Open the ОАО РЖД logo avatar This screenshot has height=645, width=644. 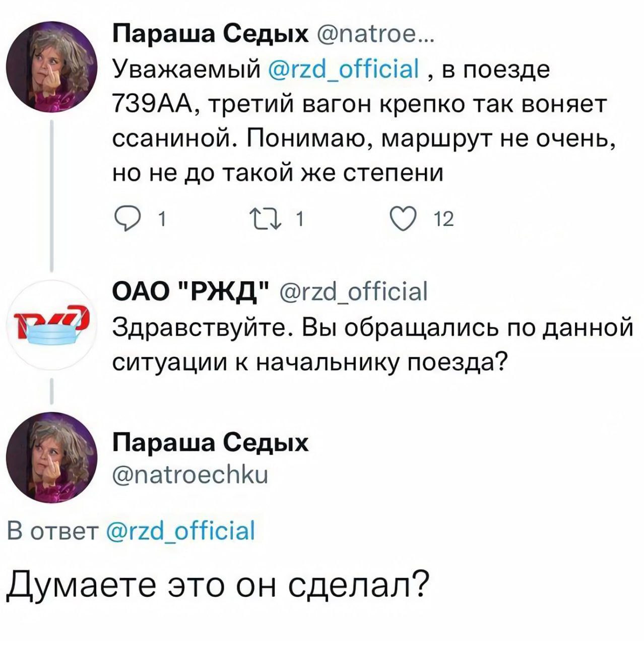(x=52, y=321)
